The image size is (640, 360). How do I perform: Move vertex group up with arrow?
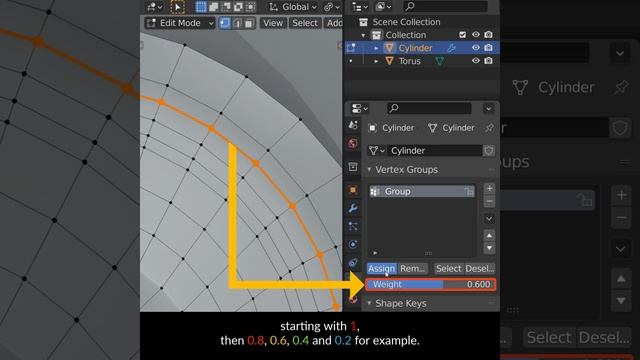click(x=489, y=236)
